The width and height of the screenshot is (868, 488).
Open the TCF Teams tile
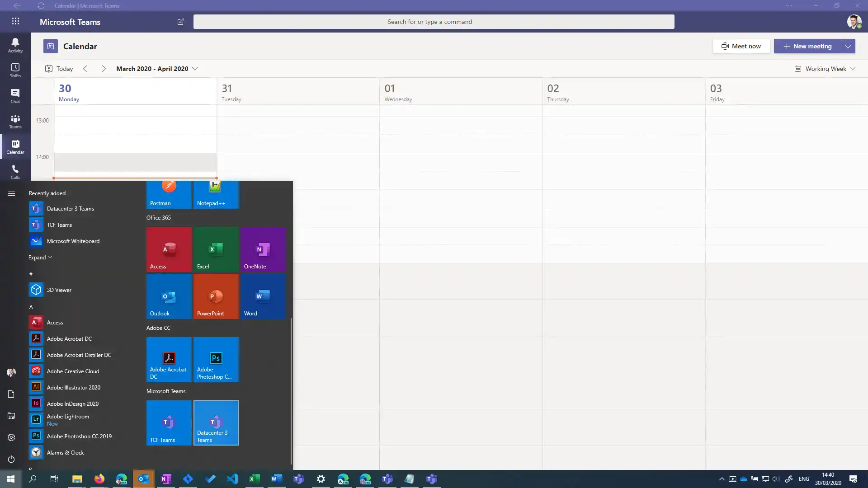[x=169, y=423]
